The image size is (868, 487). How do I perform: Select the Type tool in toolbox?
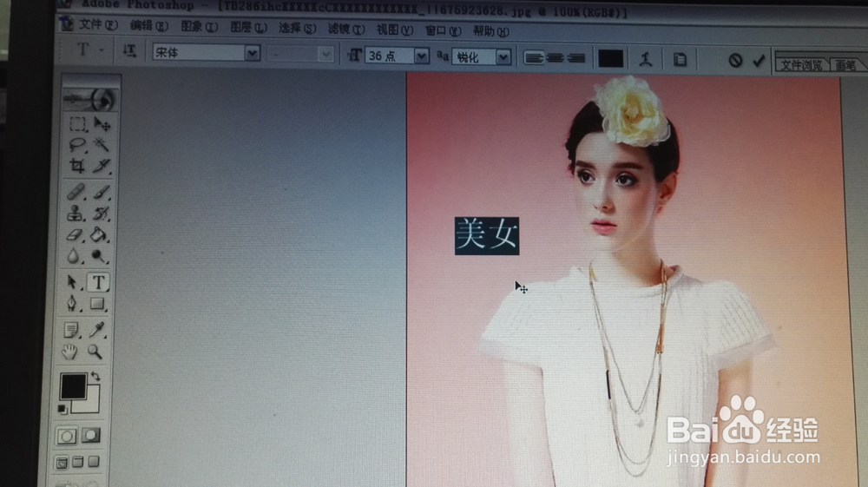coord(98,282)
